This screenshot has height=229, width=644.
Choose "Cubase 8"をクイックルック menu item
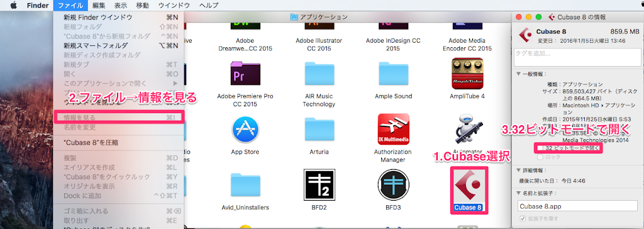pyautogui.click(x=119, y=177)
